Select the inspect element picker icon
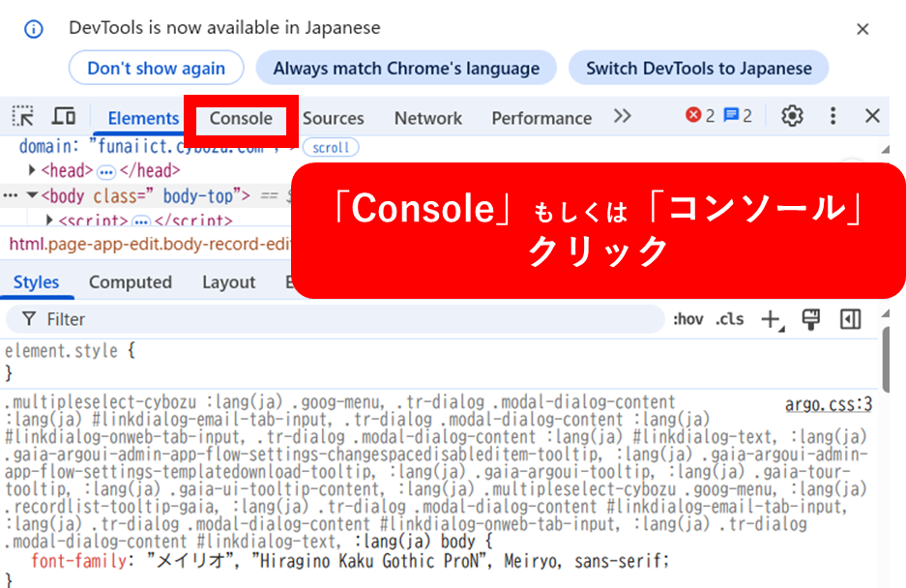 click(22, 117)
